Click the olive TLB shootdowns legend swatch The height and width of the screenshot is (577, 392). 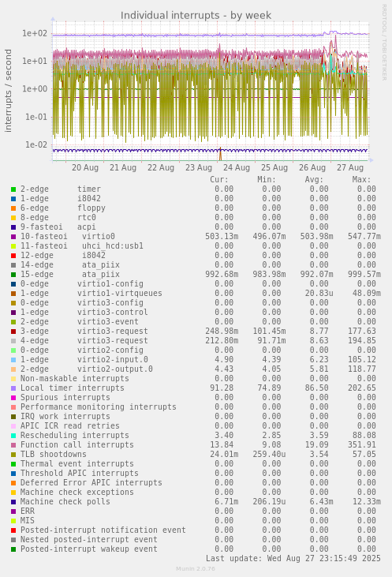click(x=13, y=455)
